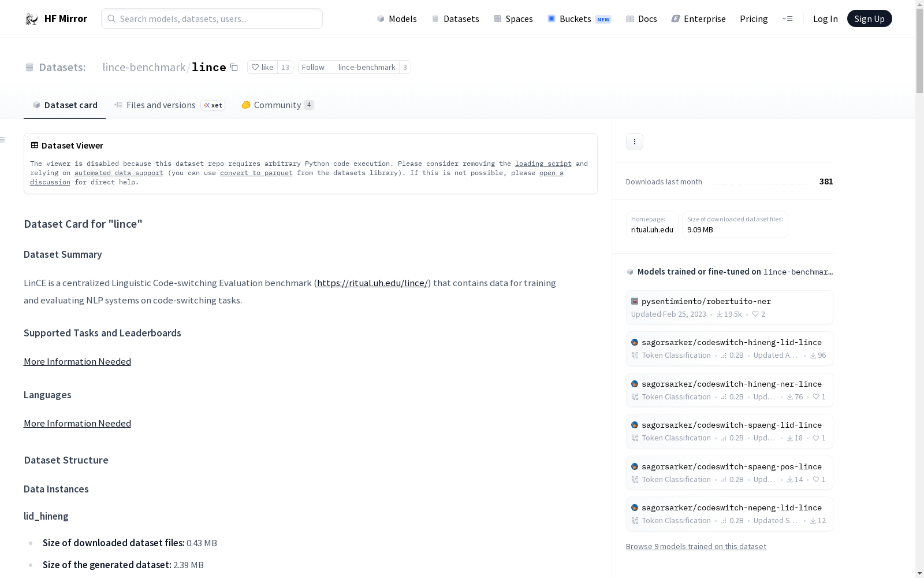The height and width of the screenshot is (578, 924).
Task: Click More Information Needed under Languages
Action: click(x=77, y=423)
